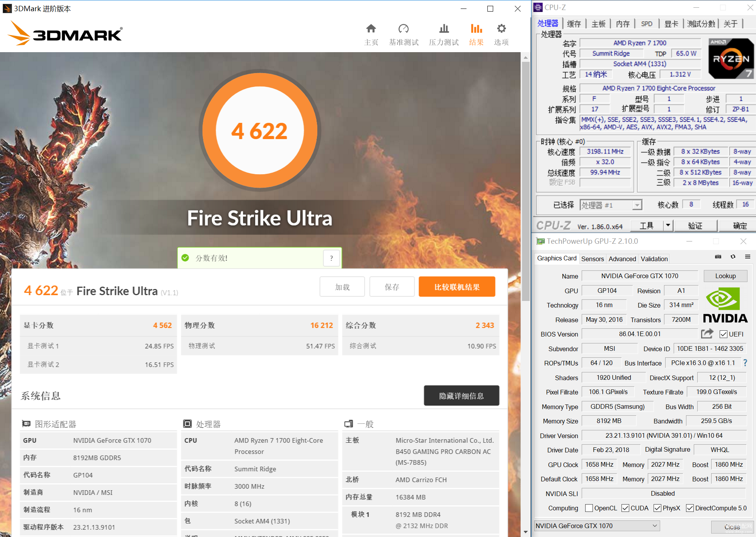Open the processor selection dropdown in CPU-Z

(x=611, y=205)
